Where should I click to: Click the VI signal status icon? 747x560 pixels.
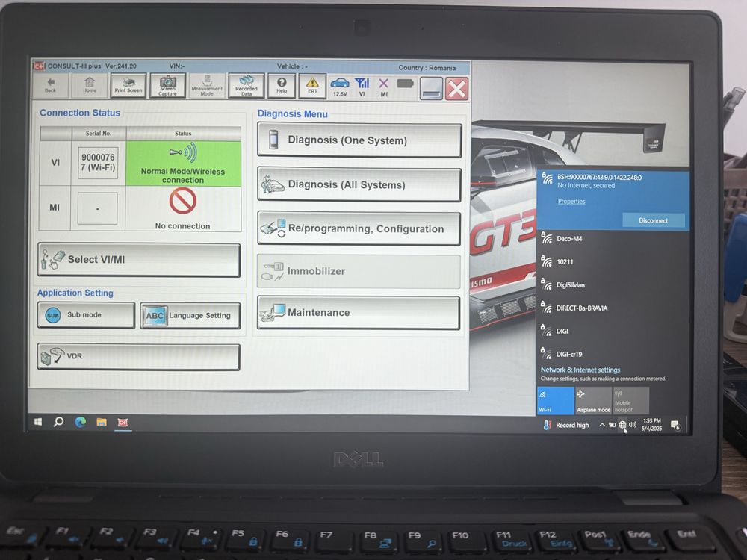[x=362, y=87]
